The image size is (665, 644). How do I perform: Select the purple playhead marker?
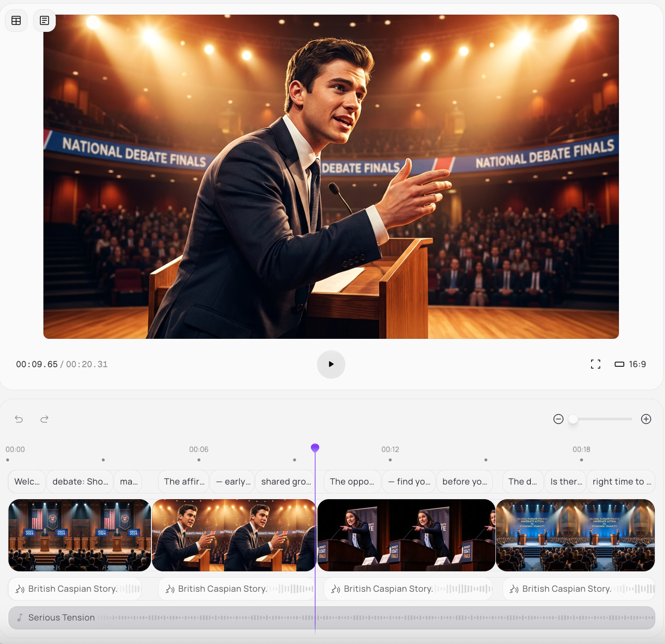click(x=315, y=448)
